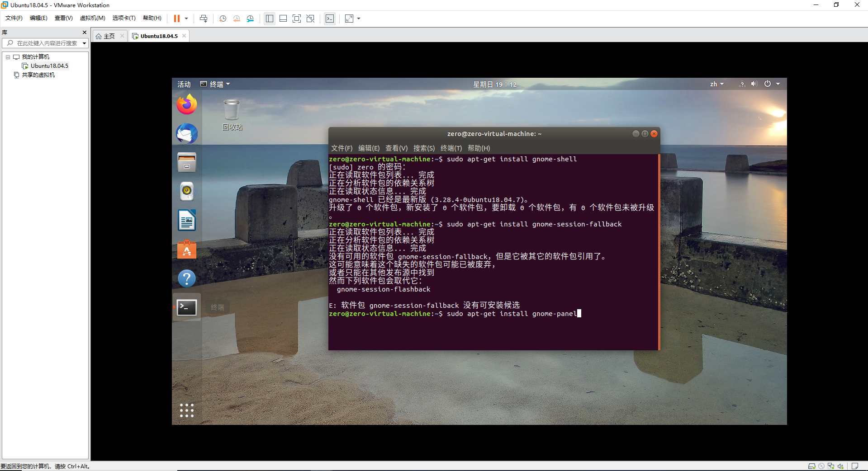Expand the Ubuntu system menu arrow
The width and height of the screenshot is (868, 471).
coord(778,84)
